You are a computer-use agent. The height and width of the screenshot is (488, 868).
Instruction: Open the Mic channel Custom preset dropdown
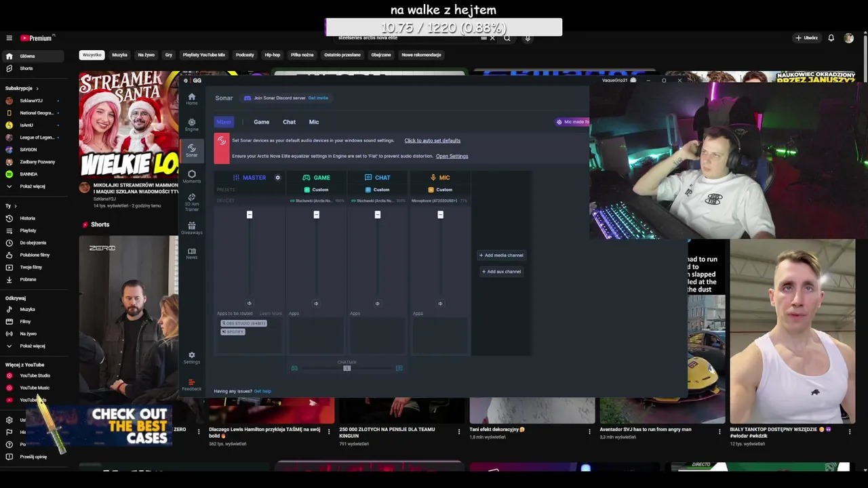pos(440,190)
